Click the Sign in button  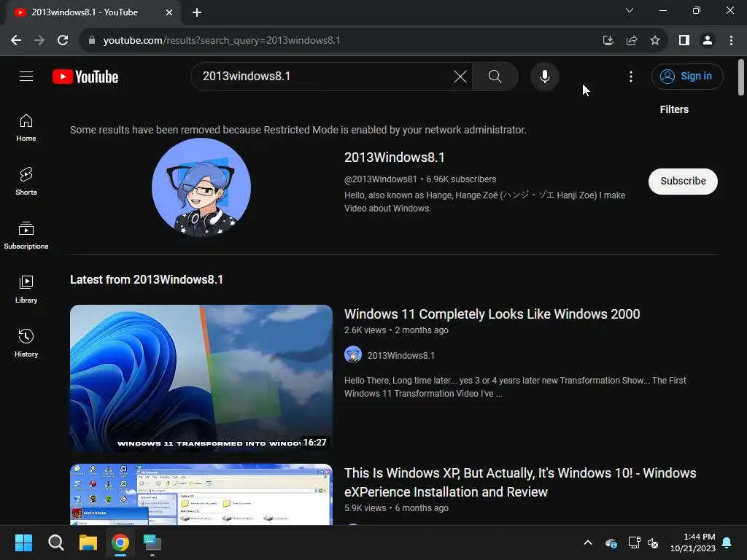tap(687, 76)
